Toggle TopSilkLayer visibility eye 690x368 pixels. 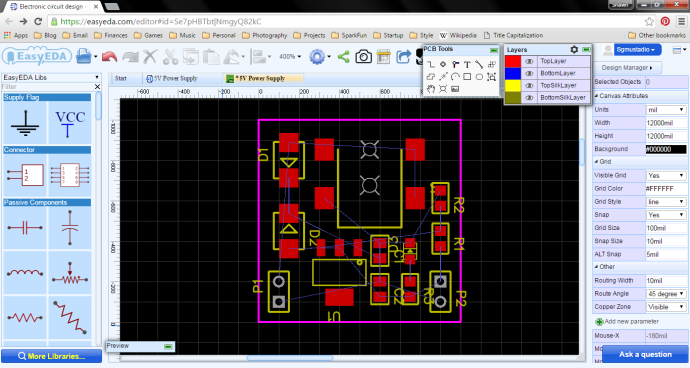(529, 85)
